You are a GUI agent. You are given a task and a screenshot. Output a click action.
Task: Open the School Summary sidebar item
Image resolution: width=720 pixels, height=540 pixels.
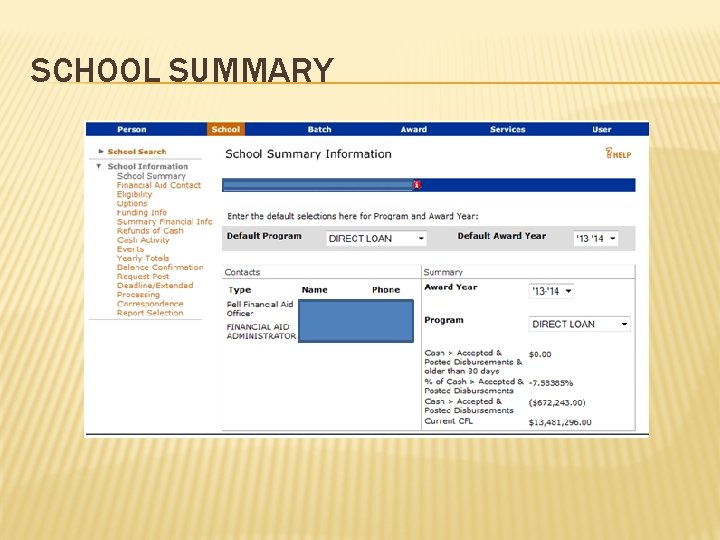tap(151, 176)
